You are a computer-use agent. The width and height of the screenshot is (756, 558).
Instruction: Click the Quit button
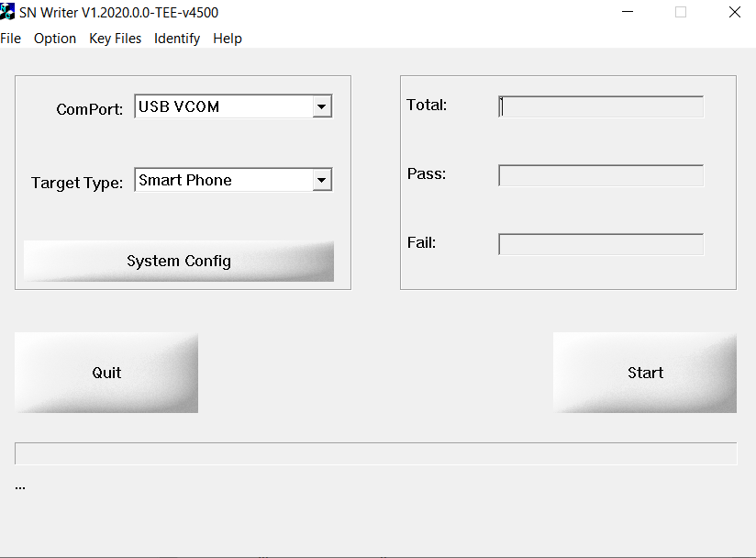106,373
